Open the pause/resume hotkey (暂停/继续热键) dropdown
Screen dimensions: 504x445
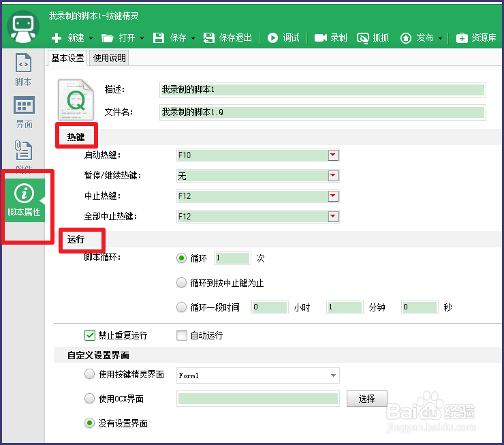333,176
